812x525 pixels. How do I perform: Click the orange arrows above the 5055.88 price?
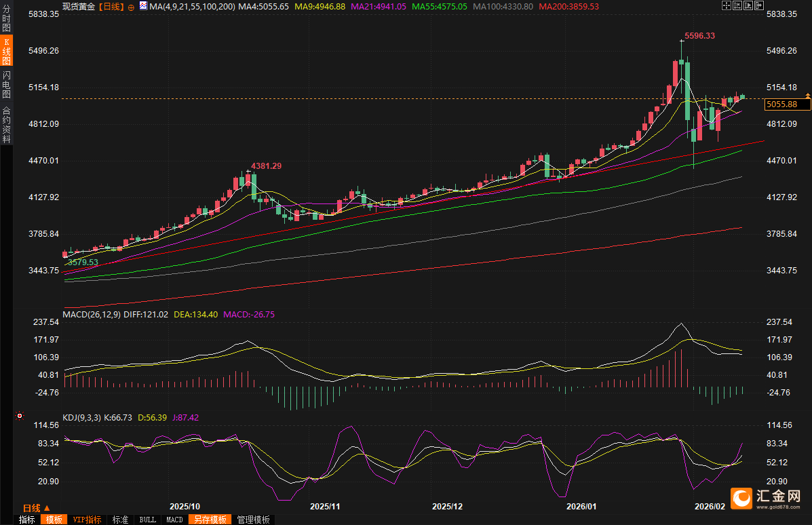807,95
